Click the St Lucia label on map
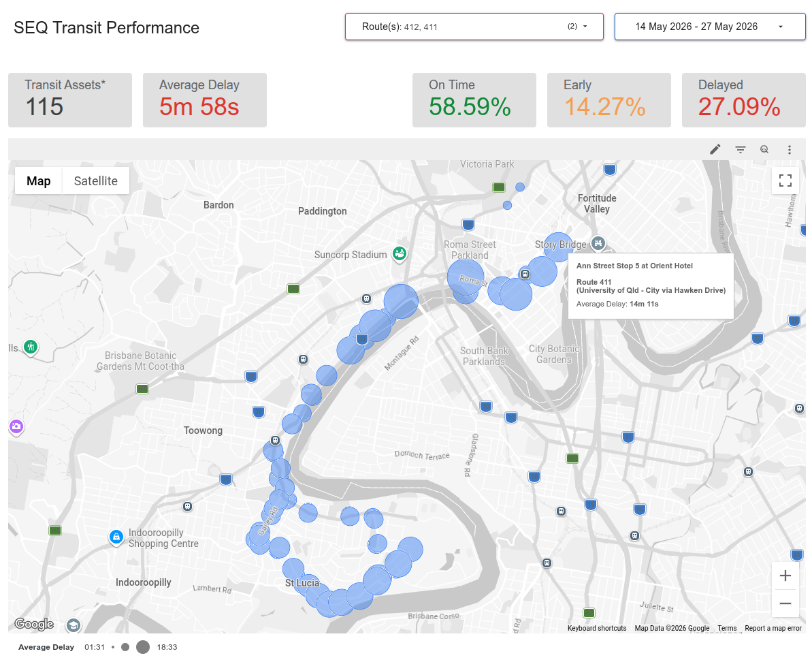 click(302, 583)
